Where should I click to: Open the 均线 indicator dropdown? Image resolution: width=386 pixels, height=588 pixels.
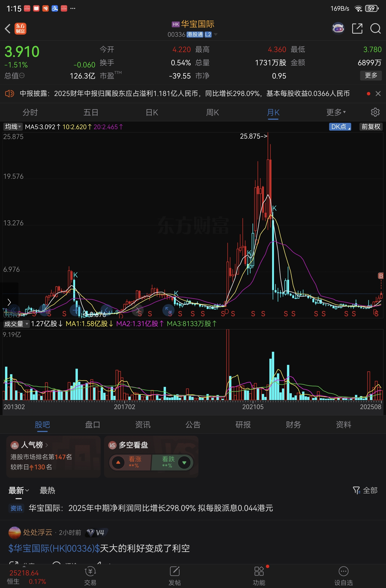(x=13, y=127)
